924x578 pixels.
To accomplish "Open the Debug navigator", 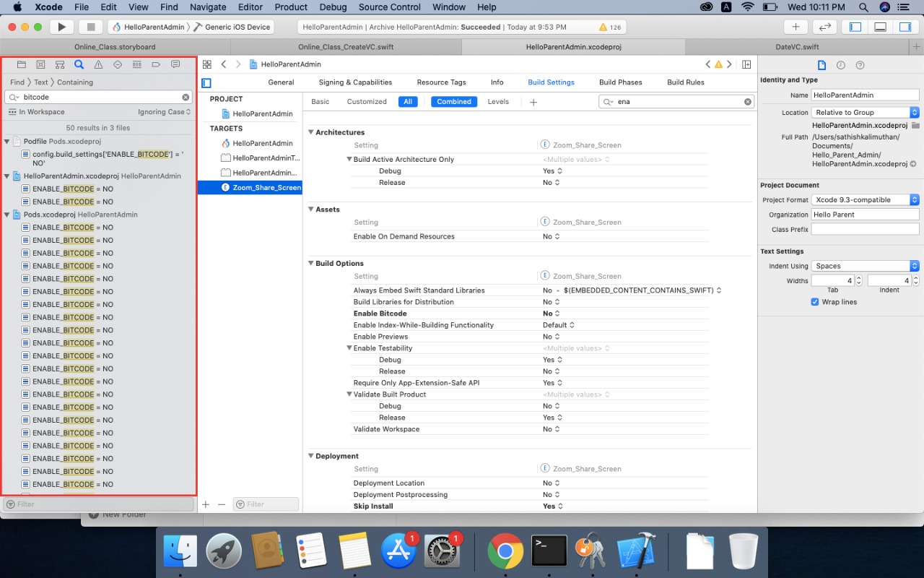I will tap(136, 64).
